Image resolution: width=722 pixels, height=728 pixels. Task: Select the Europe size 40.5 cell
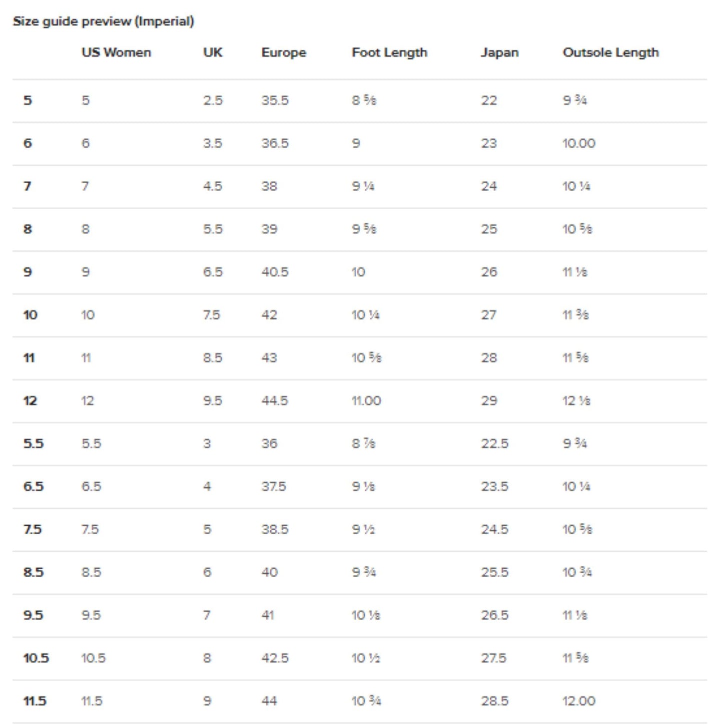coord(275,272)
